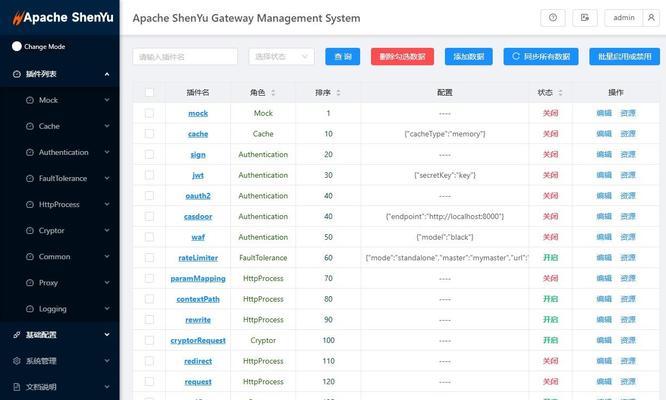Click the casdoor endpoint config cell
Image resolution: width=666 pixels, height=400 pixels.
pyautogui.click(x=445, y=217)
